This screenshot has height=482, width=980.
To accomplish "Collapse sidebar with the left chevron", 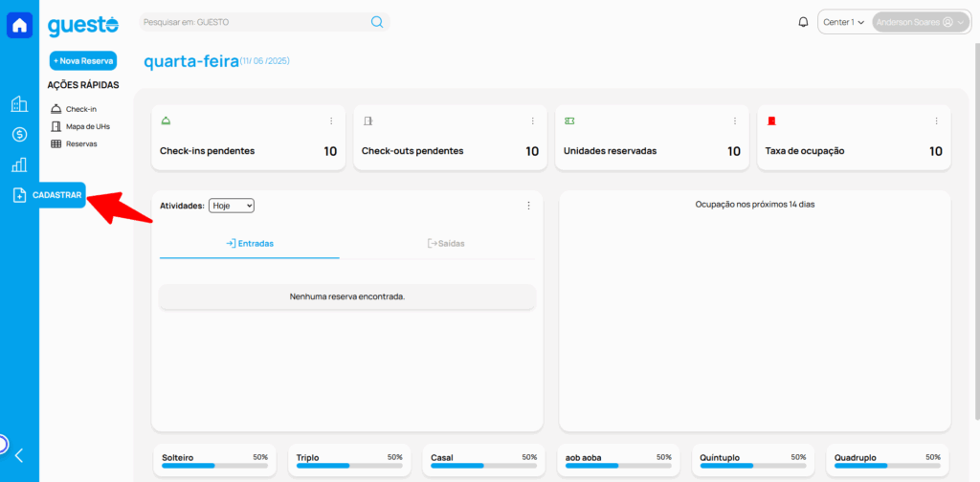I will tap(18, 456).
